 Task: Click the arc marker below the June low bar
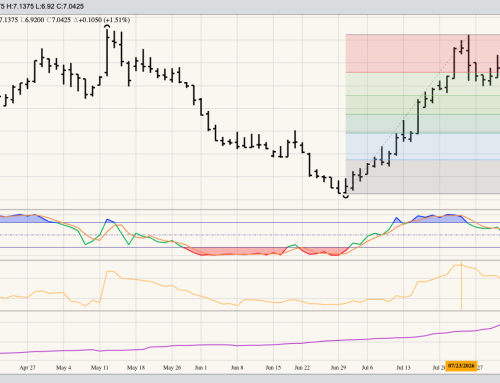coord(346,196)
